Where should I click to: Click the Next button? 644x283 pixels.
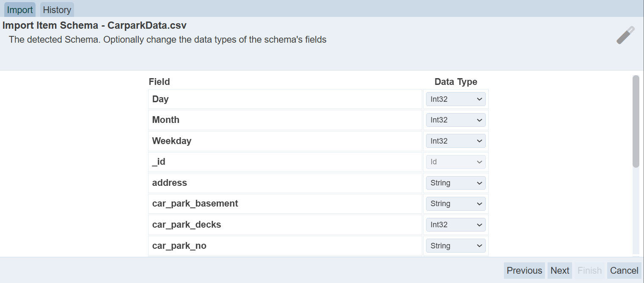pos(559,271)
